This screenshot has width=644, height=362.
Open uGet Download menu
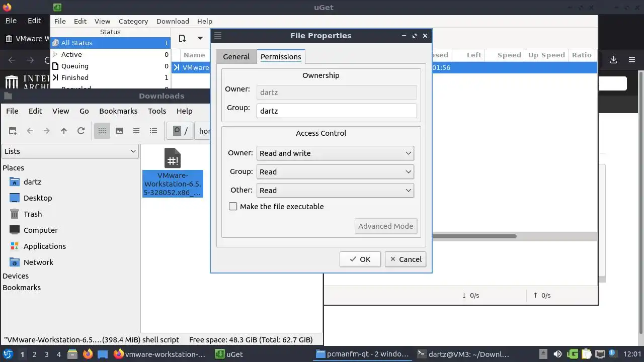click(173, 21)
